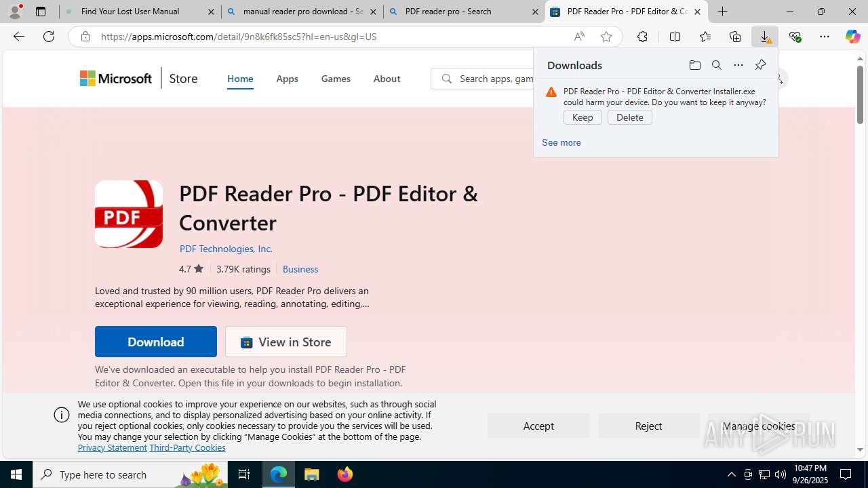Open Copilot sidebar icon
Screen dimensions: 868x488
tap(853, 37)
